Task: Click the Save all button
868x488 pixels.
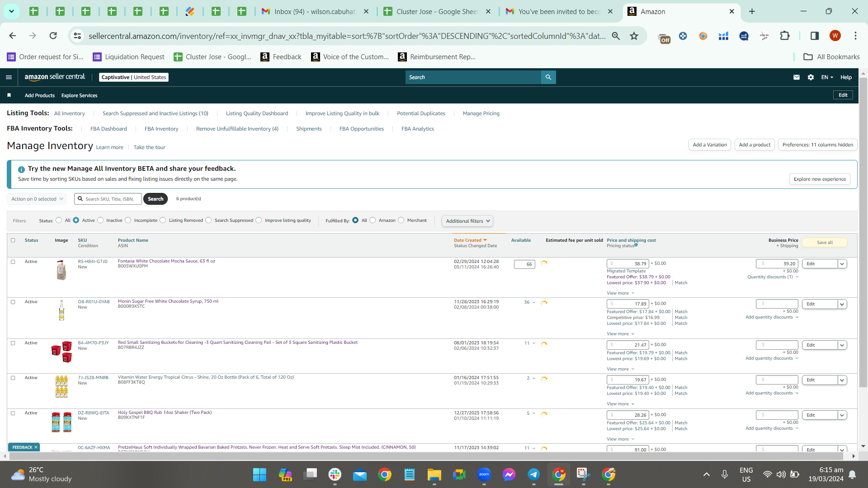Action: click(x=825, y=243)
